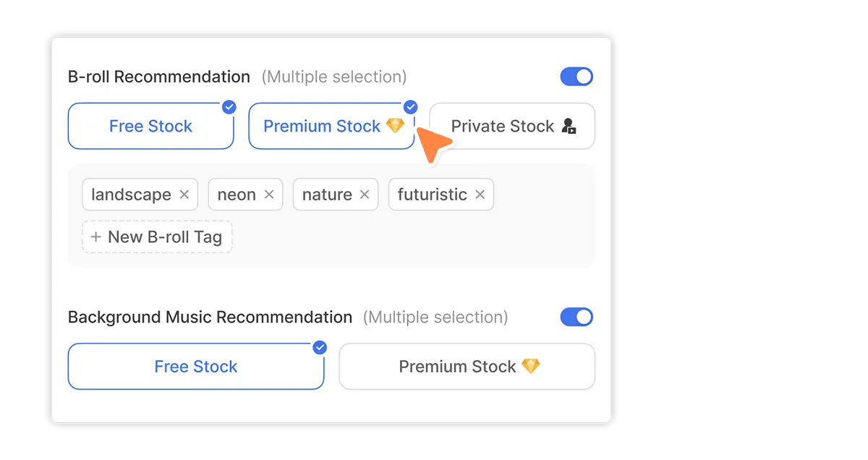Click the checkmark badge on music Free Stock
Viewport: 868px width, 460px height.
pos(320,348)
